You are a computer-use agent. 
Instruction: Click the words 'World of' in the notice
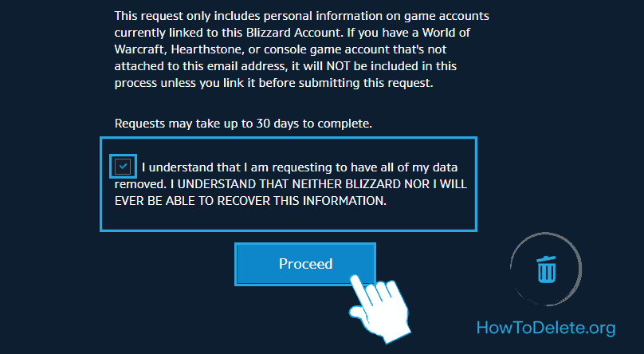[x=449, y=32]
